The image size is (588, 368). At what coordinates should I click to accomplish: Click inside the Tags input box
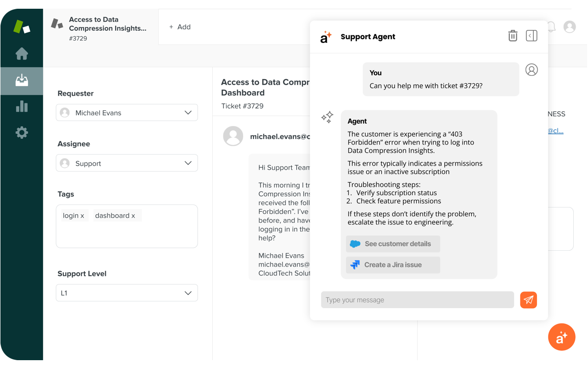click(x=127, y=226)
